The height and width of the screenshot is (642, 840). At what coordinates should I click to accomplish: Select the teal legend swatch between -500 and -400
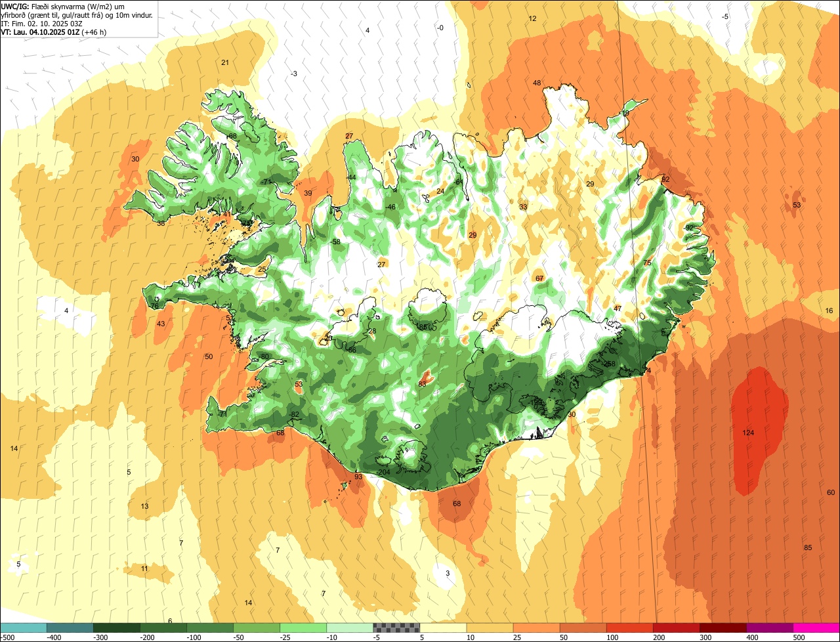pyautogui.click(x=23, y=628)
